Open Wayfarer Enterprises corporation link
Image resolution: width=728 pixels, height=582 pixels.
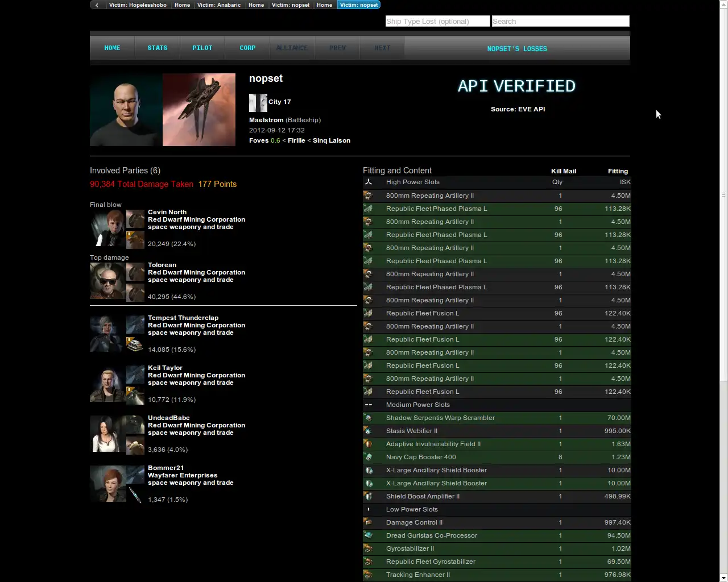click(183, 476)
